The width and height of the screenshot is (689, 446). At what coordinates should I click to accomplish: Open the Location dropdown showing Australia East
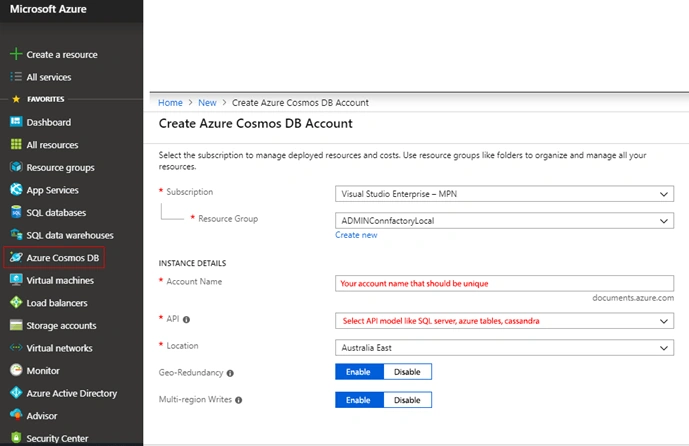coord(504,348)
